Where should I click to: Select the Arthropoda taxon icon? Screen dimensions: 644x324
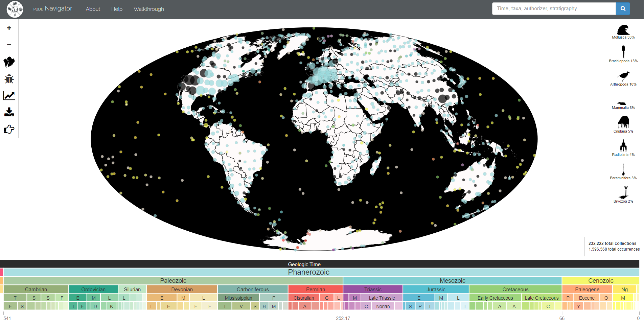click(623, 76)
